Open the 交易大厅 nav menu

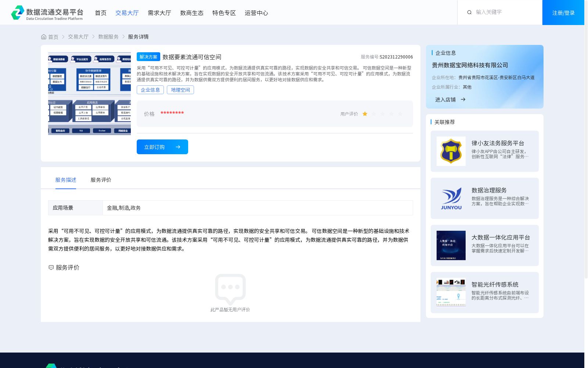(127, 13)
